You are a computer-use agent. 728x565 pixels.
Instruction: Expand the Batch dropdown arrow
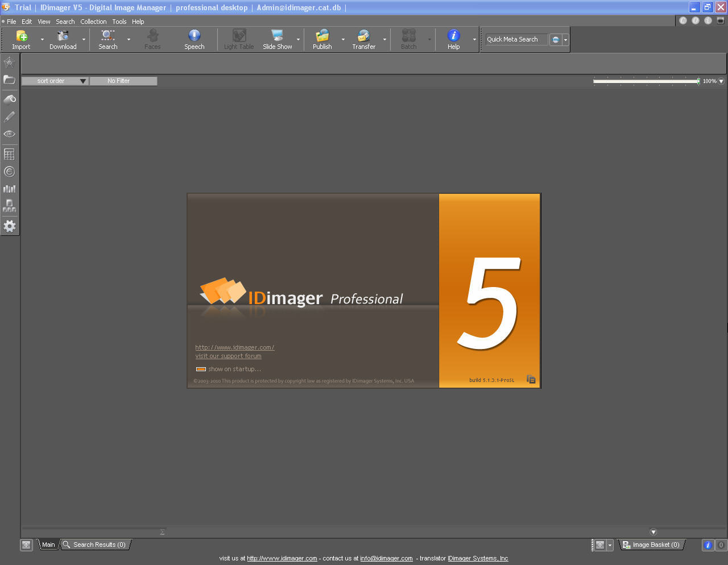(429, 39)
